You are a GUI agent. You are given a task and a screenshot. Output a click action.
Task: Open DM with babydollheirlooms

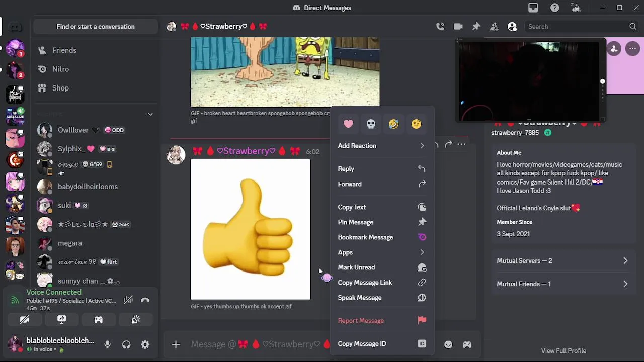[x=96, y=187]
